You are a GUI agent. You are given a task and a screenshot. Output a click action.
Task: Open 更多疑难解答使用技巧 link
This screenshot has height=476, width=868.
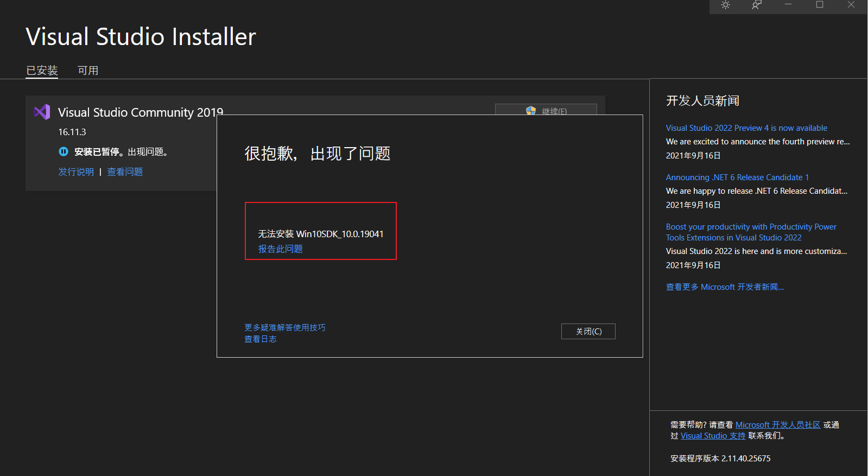285,327
